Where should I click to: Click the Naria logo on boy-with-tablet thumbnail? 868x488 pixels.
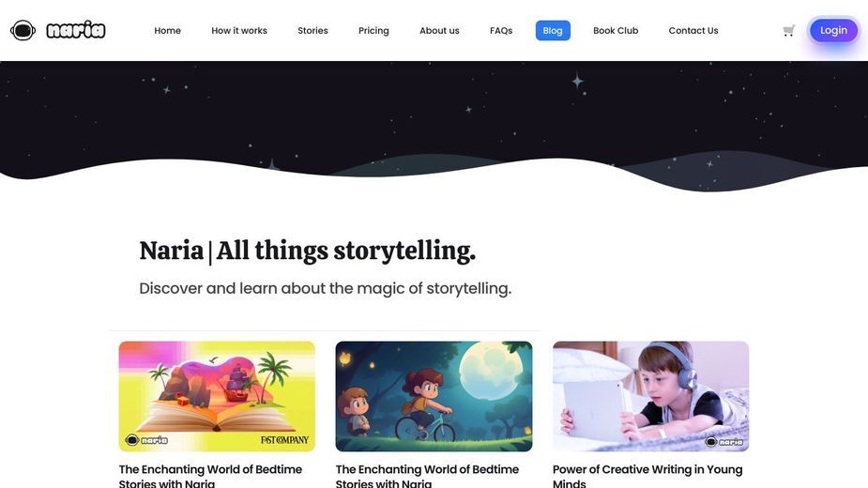[724, 441]
